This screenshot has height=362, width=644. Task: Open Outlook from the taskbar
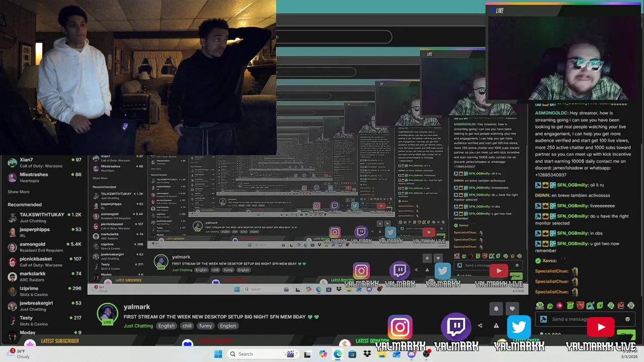point(397,354)
